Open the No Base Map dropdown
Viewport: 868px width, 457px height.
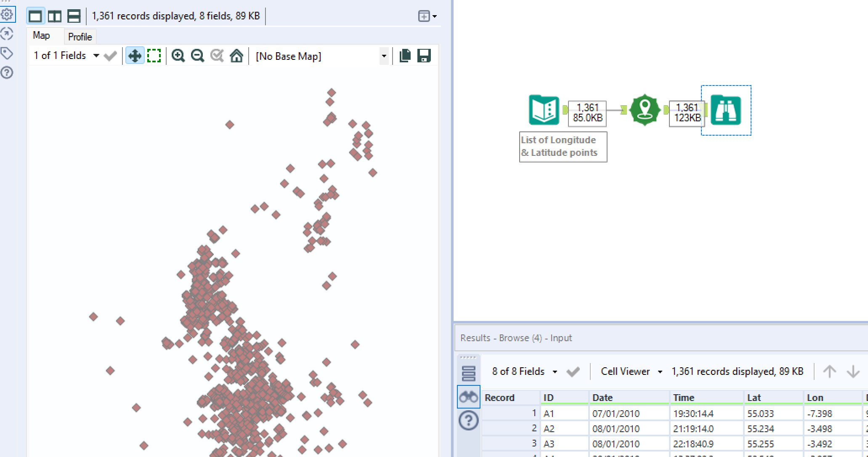click(383, 56)
